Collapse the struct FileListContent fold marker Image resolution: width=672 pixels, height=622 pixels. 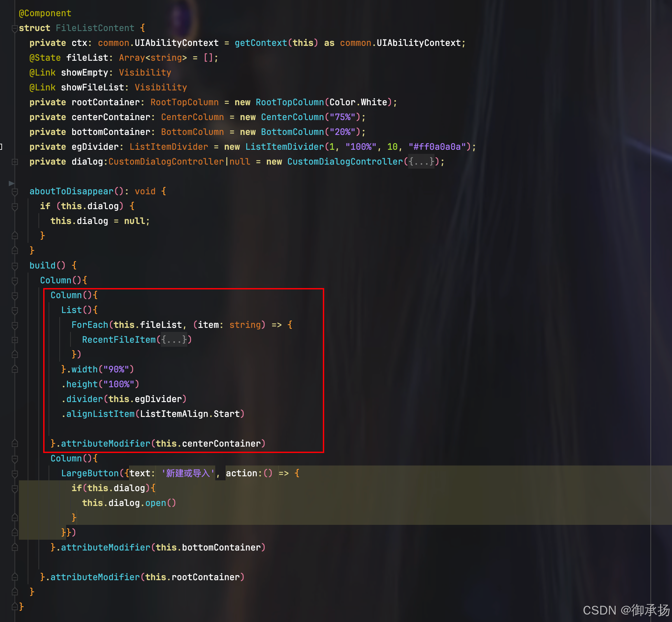(x=15, y=29)
